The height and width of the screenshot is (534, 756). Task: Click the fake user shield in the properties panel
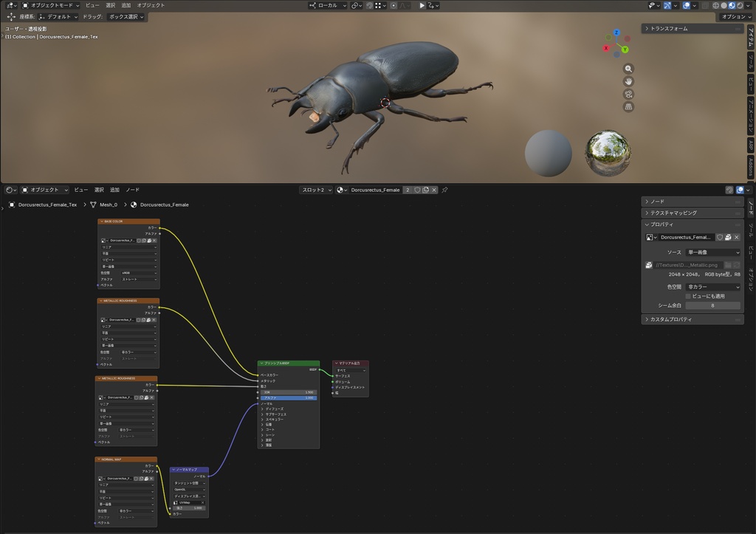pyautogui.click(x=720, y=237)
